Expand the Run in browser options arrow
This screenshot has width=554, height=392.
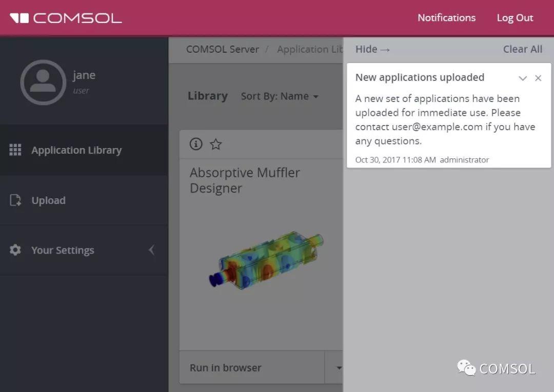(339, 367)
